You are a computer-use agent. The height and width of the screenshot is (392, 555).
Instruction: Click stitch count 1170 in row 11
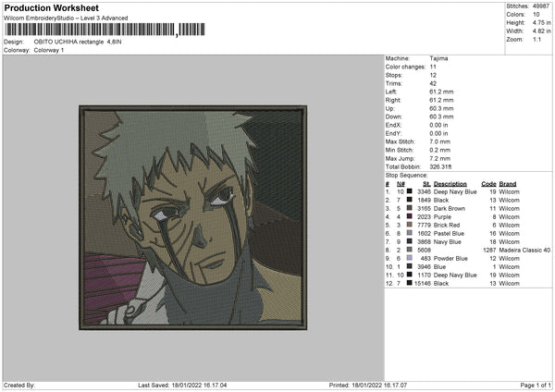(424, 276)
